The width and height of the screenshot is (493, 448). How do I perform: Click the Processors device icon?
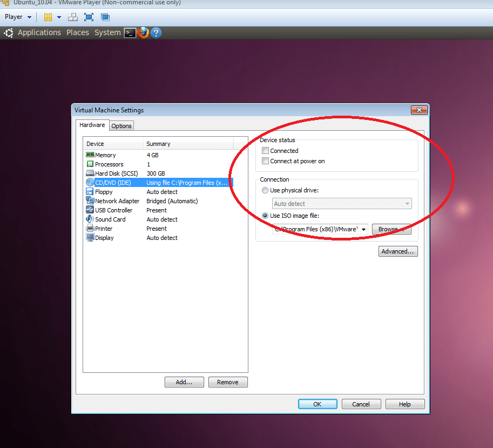click(x=90, y=164)
